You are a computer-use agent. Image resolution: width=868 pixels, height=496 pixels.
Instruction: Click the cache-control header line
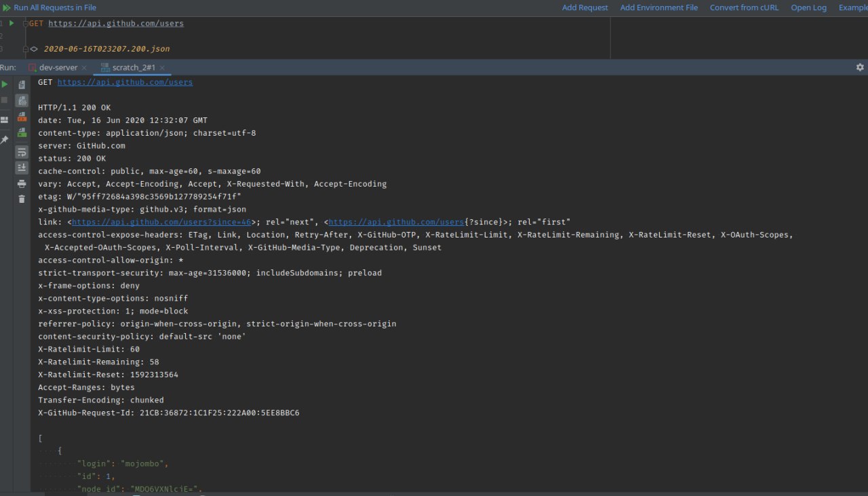(x=149, y=171)
